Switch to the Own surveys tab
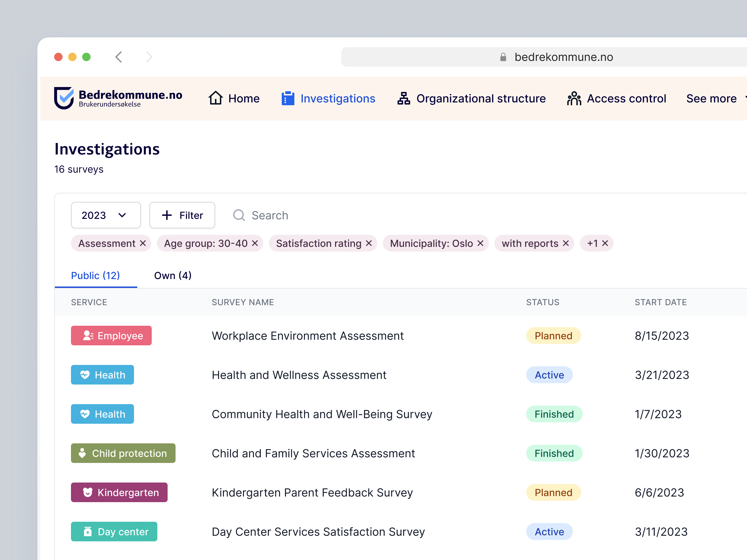The image size is (747, 560). click(x=173, y=275)
